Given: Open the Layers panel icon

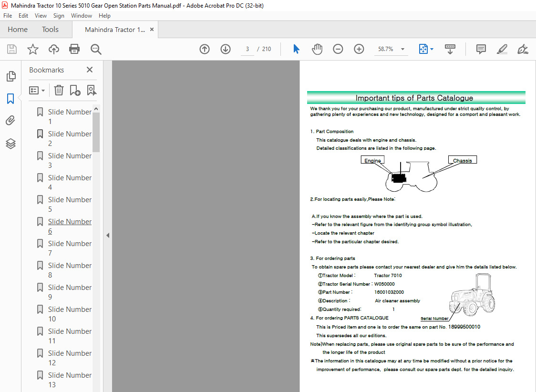Looking at the screenshot, I should 10,144.
